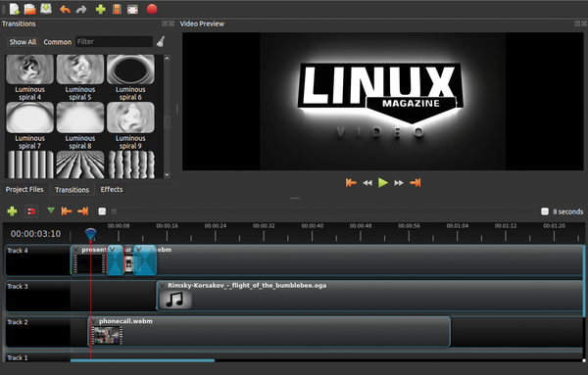Click the 00:00:03:10 timecode display
Image resolution: width=588 pixels, height=375 pixels.
[35, 234]
